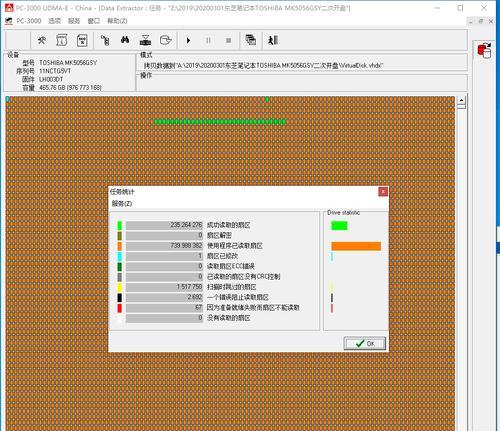Image resolution: width=500 pixels, height=431 pixels.
Task: Open the PC-3000 menu
Action: (29, 21)
